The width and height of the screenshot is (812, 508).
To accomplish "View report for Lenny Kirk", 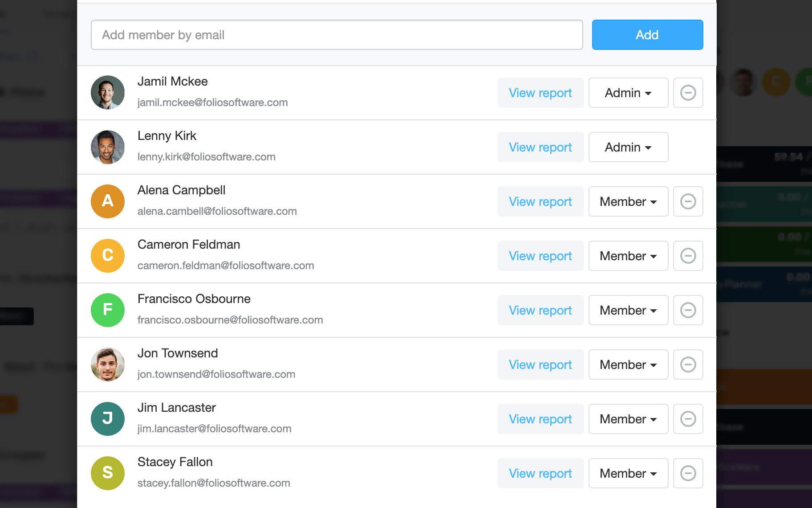I will tap(540, 147).
